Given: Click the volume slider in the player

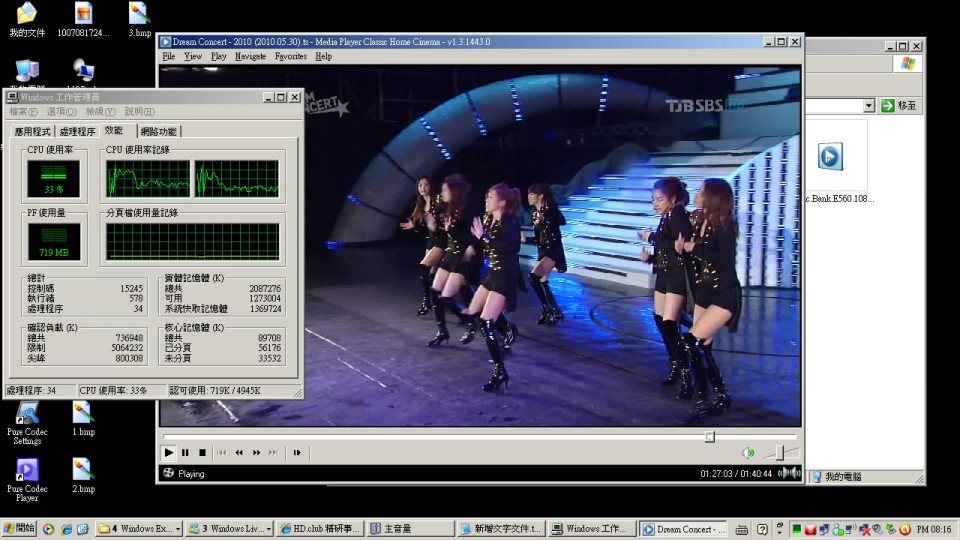Looking at the screenshot, I should point(779,453).
